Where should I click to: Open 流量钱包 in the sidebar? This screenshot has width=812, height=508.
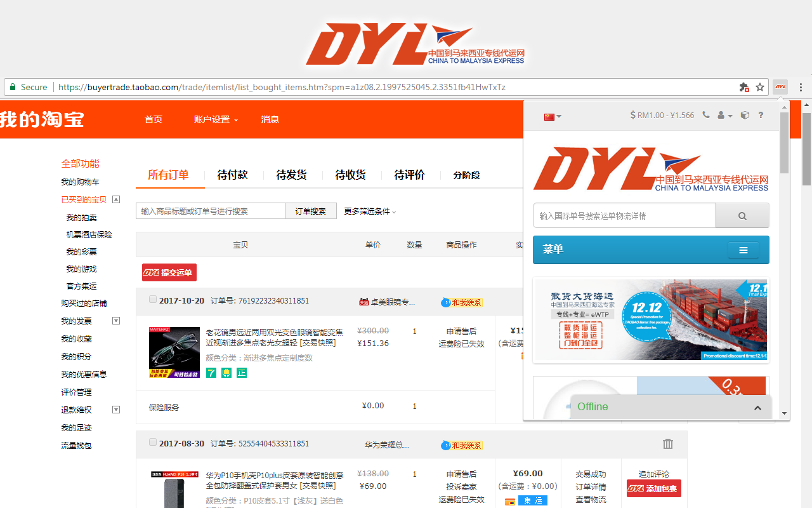pos(76,446)
